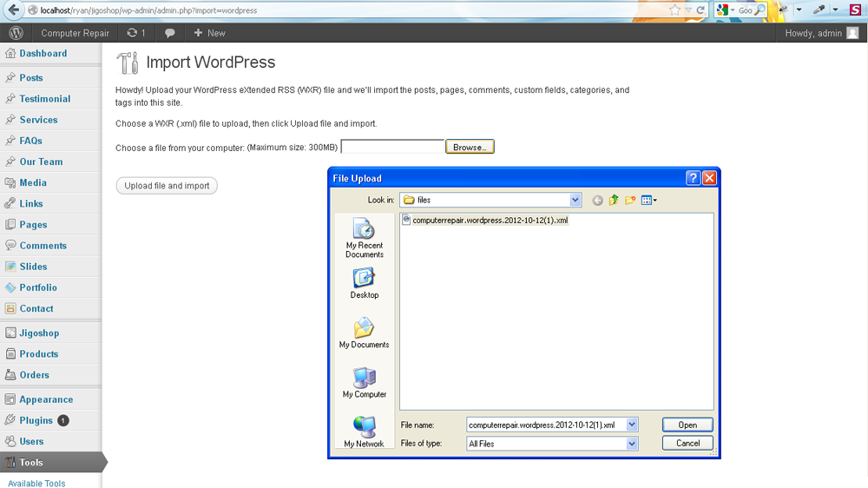This screenshot has width=868, height=488.
Task: Open the View Menu dropdown in dialog
Action: point(648,201)
